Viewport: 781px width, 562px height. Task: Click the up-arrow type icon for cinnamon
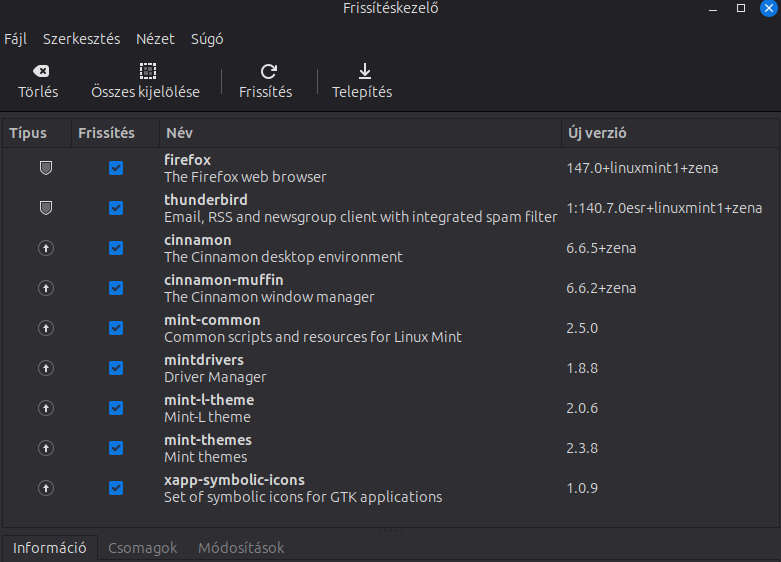45,248
